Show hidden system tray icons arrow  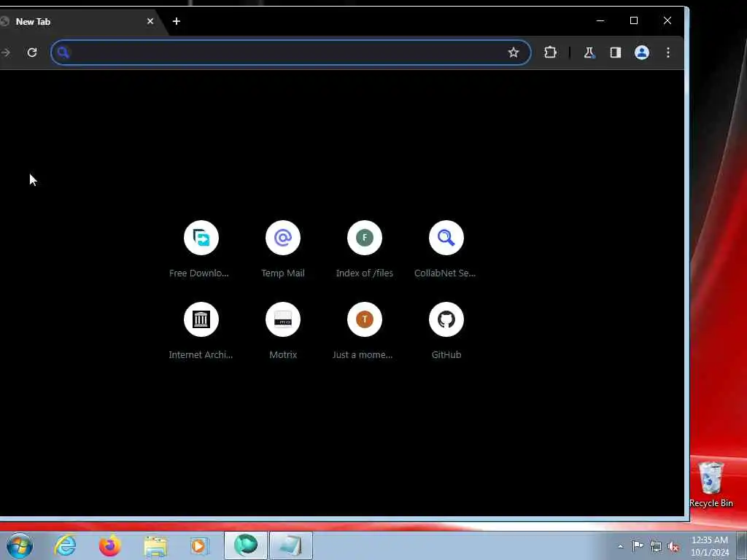(x=620, y=546)
